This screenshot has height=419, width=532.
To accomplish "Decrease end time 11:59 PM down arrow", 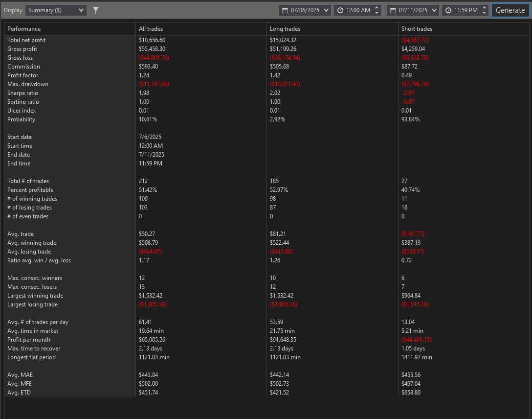I will pos(484,13).
